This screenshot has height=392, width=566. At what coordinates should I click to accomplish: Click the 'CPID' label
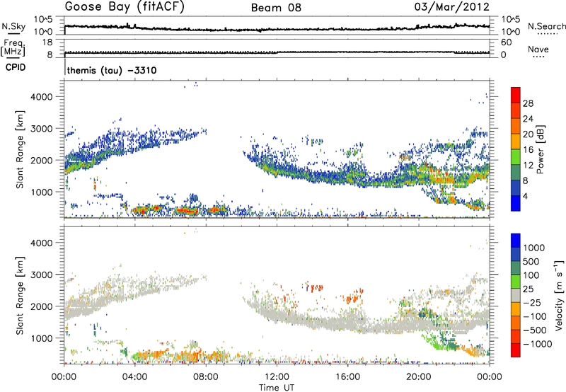click(16, 67)
